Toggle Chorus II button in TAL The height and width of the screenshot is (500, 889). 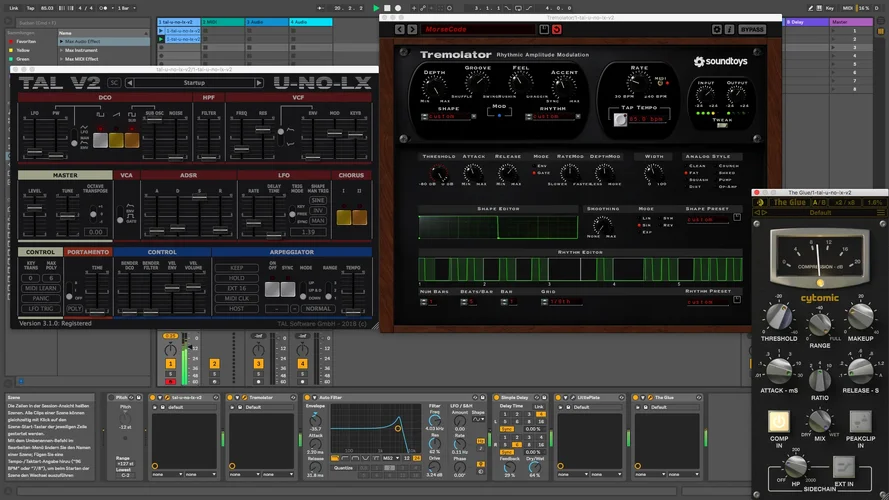[359, 217]
